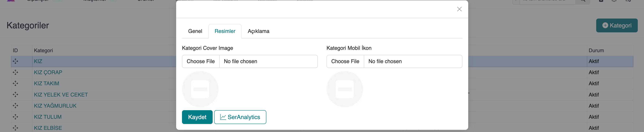Screen dimensions: 644x132
Task: Click the drag icon next to KIZ YAĞMURLUK
Action: (16, 106)
